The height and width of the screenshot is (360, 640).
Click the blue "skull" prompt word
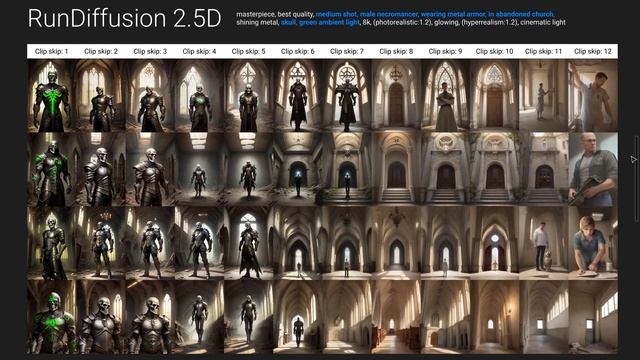pyautogui.click(x=288, y=22)
